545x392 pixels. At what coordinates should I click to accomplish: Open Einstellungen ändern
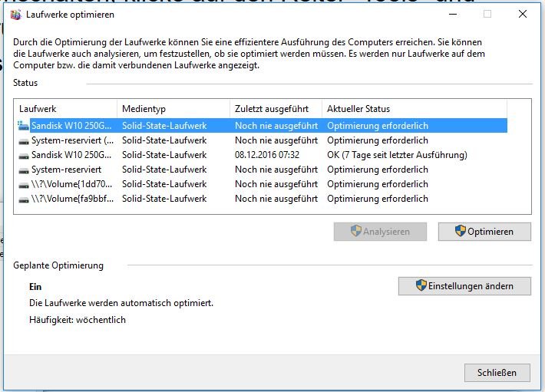(464, 286)
